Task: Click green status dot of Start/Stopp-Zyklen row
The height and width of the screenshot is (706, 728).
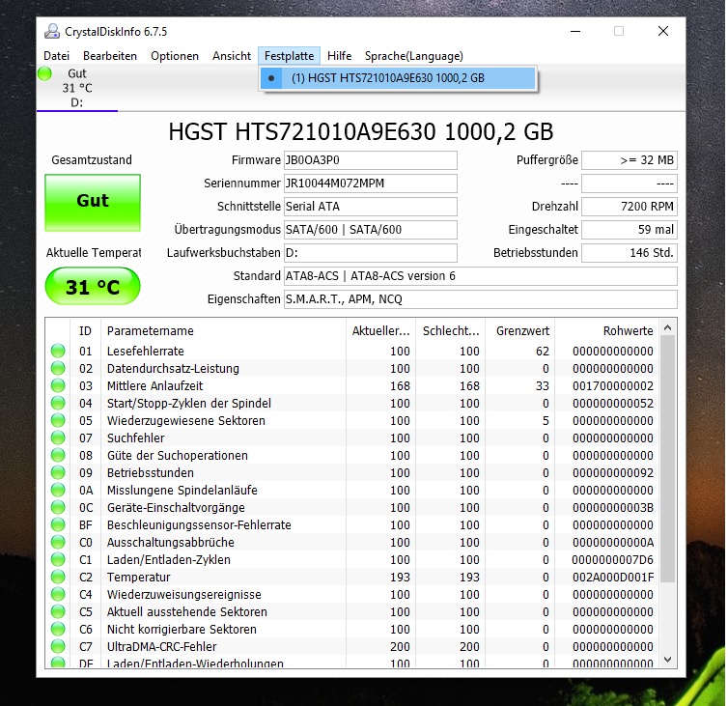Action: coord(58,403)
